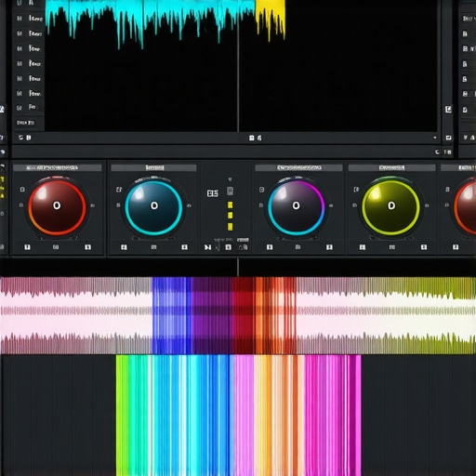Click the small gray middle icon under cyan wheel
Image resolution: width=476 pixels, height=476 pixels.
pyautogui.click(x=153, y=247)
